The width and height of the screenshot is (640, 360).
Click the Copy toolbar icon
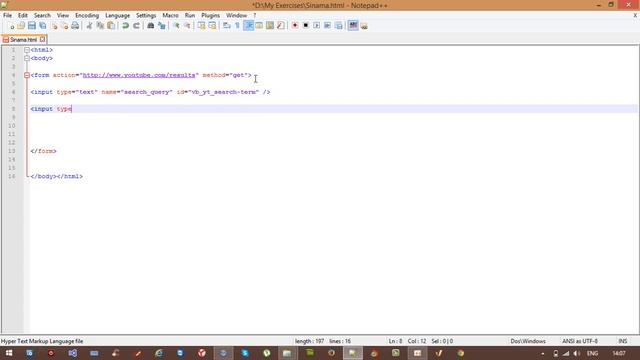pos(100,26)
